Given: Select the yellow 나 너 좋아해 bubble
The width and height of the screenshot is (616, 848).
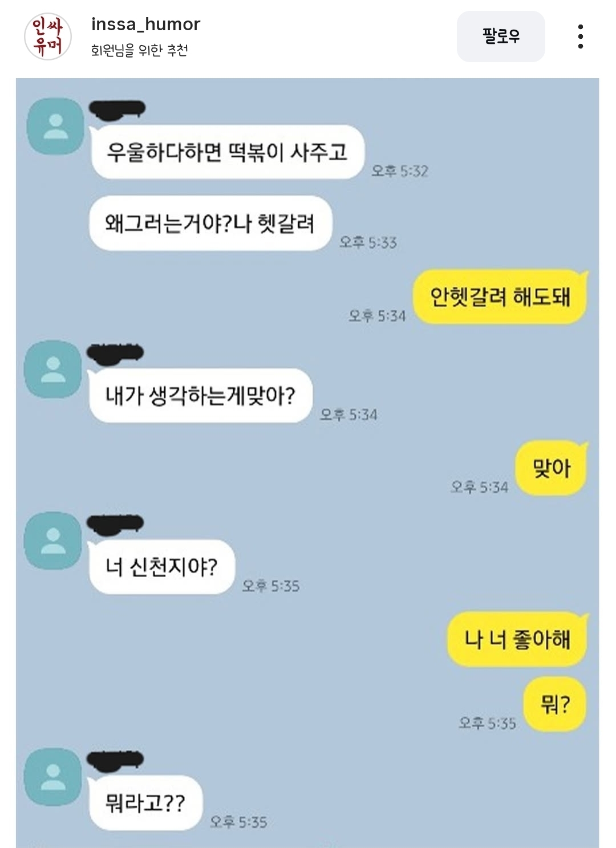Looking at the screenshot, I should tap(517, 639).
